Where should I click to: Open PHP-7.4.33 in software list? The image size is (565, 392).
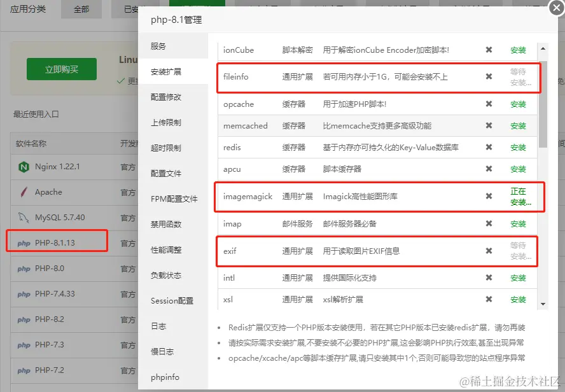coord(55,294)
